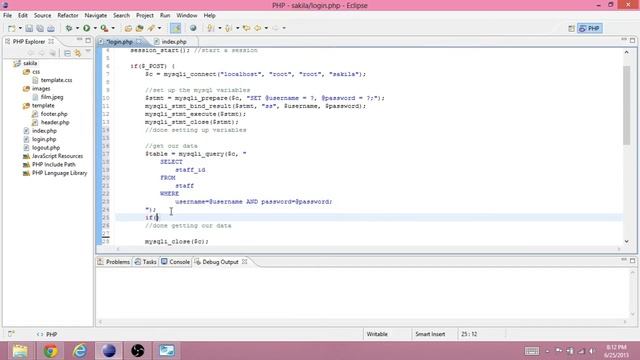Open the External Tools dropdown arrow

[113, 28]
